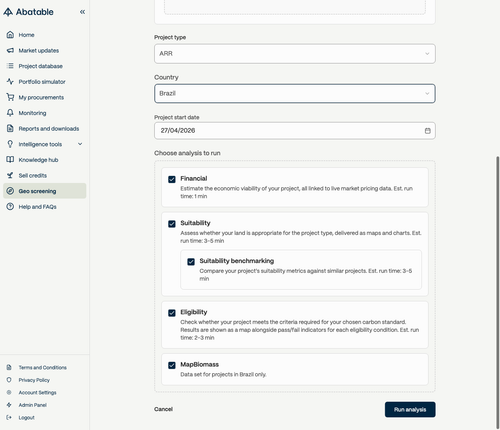Click "Data set for projects in Brazil only." text
Image resolution: width=500 pixels, height=430 pixels.
pos(223,374)
